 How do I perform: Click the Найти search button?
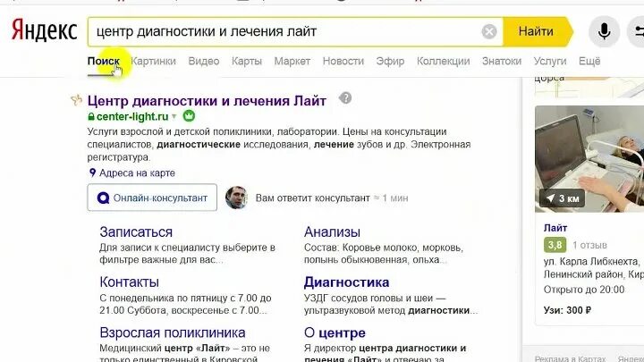(x=536, y=31)
